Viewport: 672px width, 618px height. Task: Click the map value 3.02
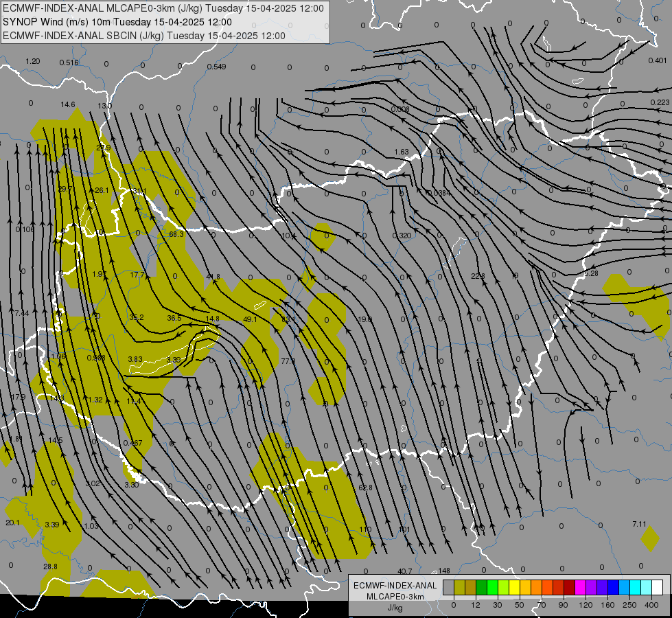point(93,483)
